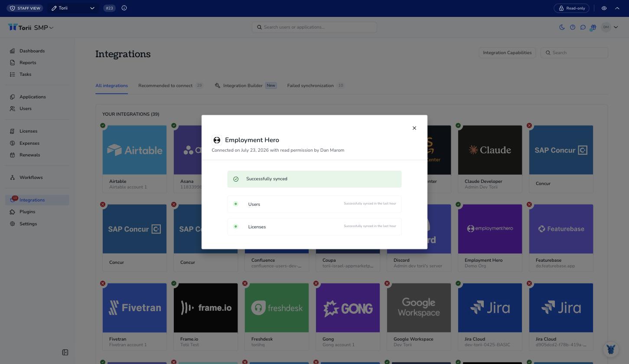Open the Employment Hero integration card
This screenshot has width=629, height=364.
(490, 238)
